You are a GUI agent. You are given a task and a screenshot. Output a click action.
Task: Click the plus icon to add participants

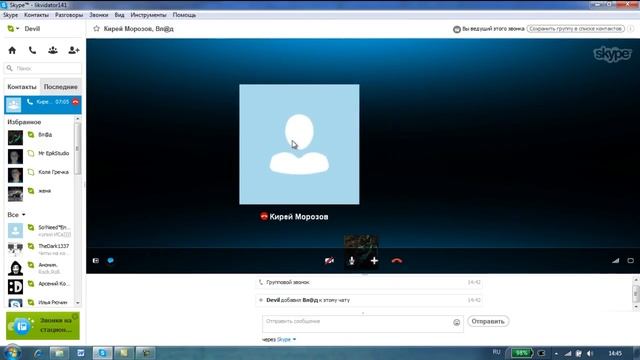[374, 260]
